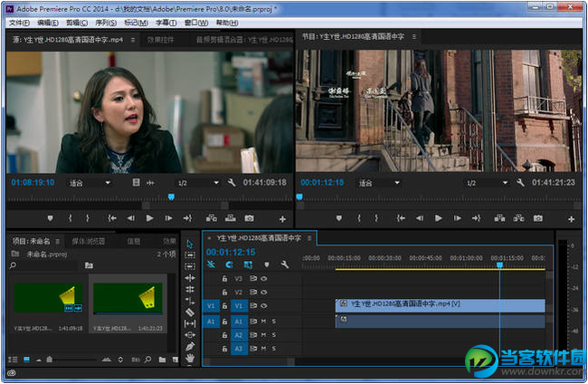Play the Program monitor video

point(439,218)
